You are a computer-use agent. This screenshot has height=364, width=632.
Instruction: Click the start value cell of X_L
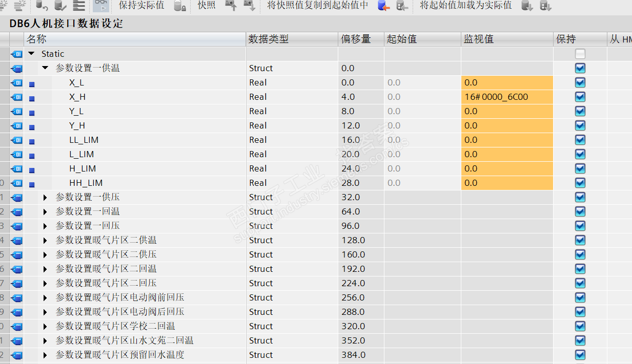423,82
